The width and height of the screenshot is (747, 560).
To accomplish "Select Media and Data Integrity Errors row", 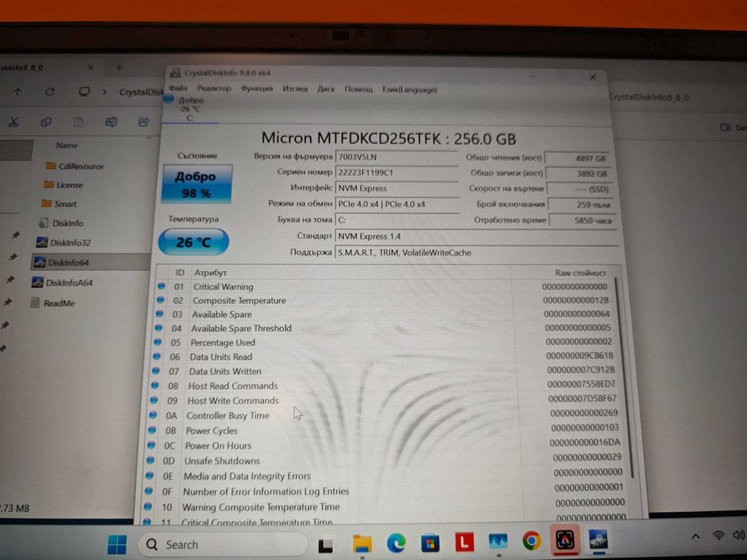I will (x=385, y=476).
